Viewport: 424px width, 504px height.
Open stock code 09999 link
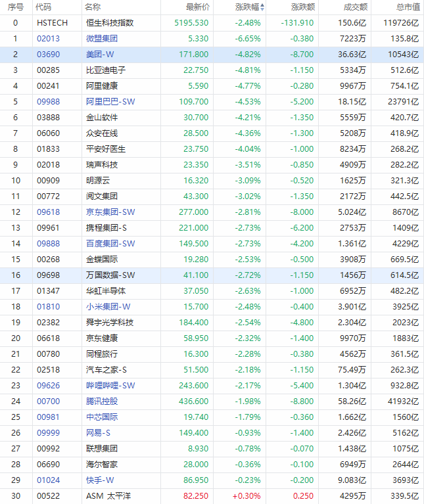click(x=48, y=432)
